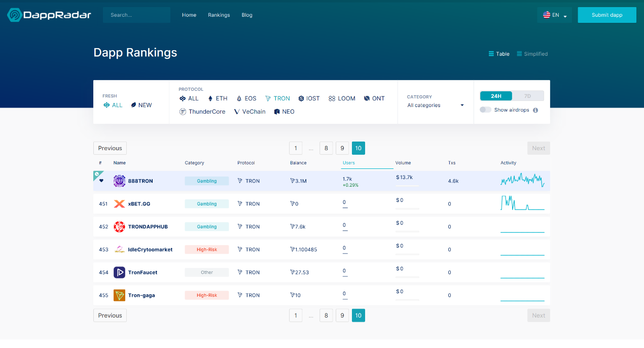Filter by ThunderCore protocol
Screen dimensions: 644x348
coord(202,112)
